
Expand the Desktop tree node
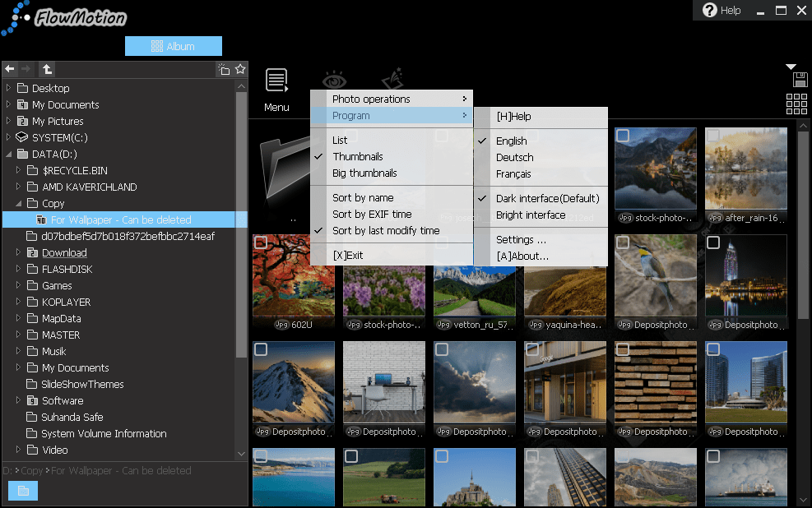tap(9, 88)
